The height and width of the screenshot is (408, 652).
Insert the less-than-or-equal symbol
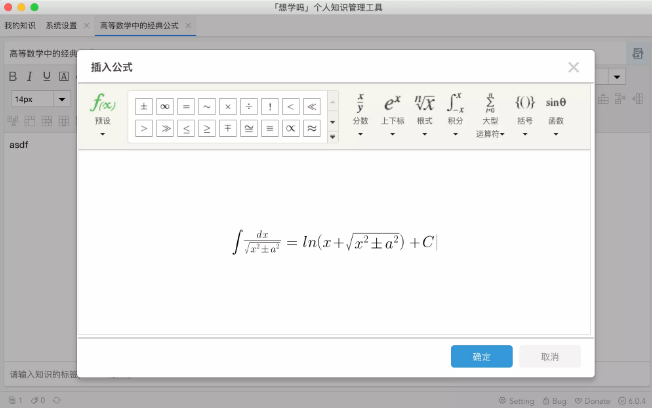[186, 129]
